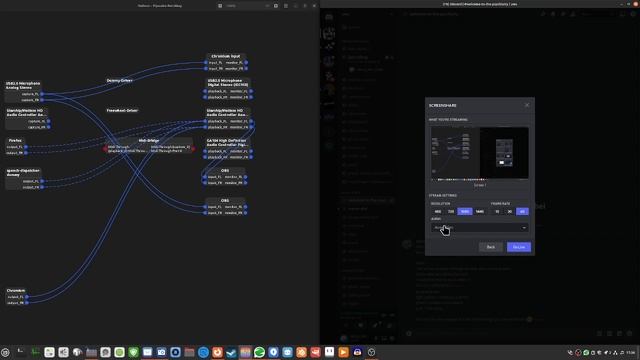
Task: Open the applications menu in taskbar
Action: coord(5,352)
